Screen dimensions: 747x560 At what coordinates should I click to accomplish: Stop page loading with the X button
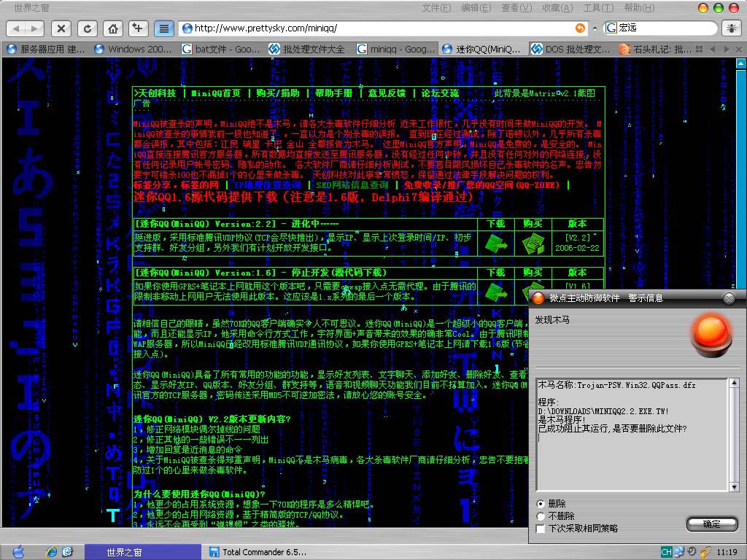click(x=61, y=28)
